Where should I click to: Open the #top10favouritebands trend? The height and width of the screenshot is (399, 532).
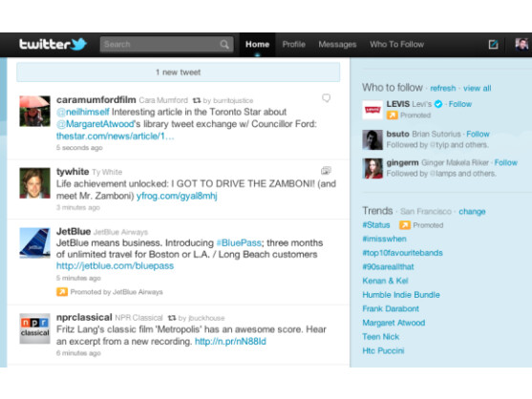[402, 253]
